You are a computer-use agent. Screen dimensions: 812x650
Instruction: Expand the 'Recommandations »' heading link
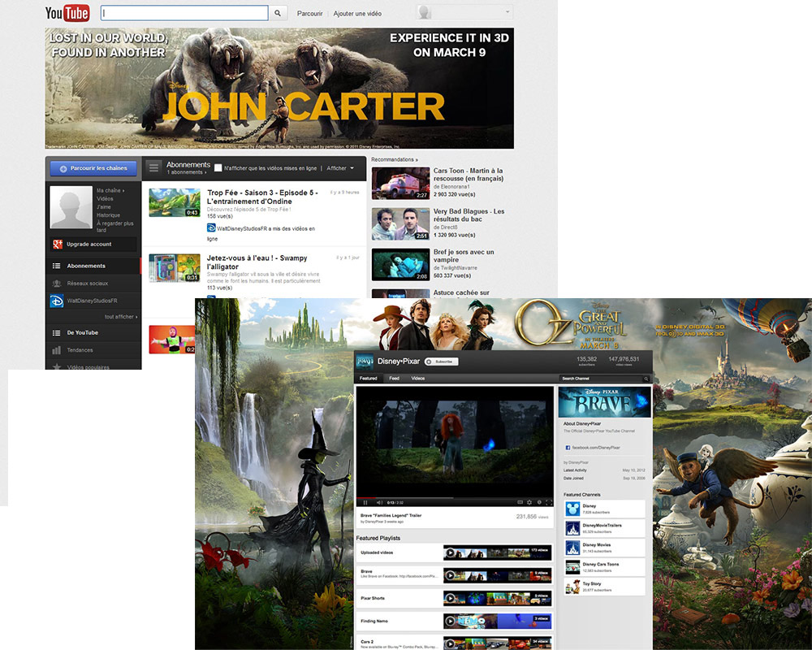pos(395,159)
